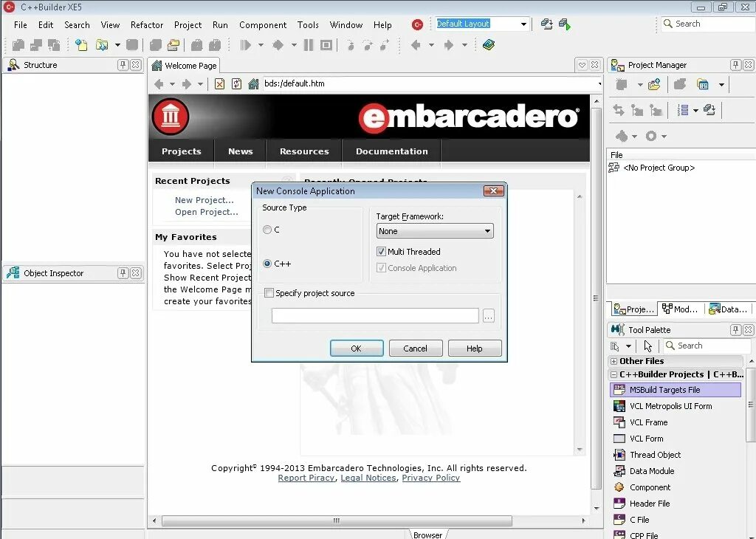
Task: Click the New items icon in main toolbar
Action: (x=81, y=45)
